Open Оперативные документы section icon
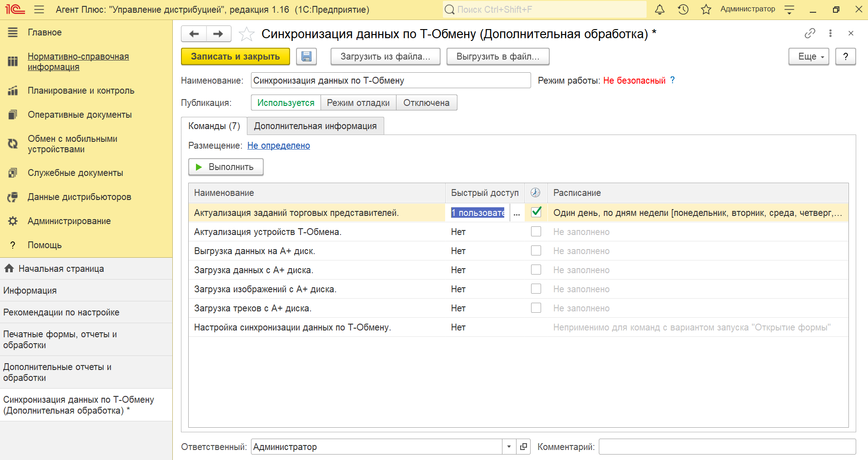868x460 pixels. 13,115
